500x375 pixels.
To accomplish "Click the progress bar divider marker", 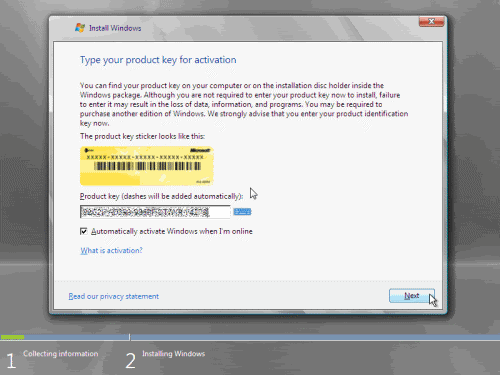I will [130, 337].
